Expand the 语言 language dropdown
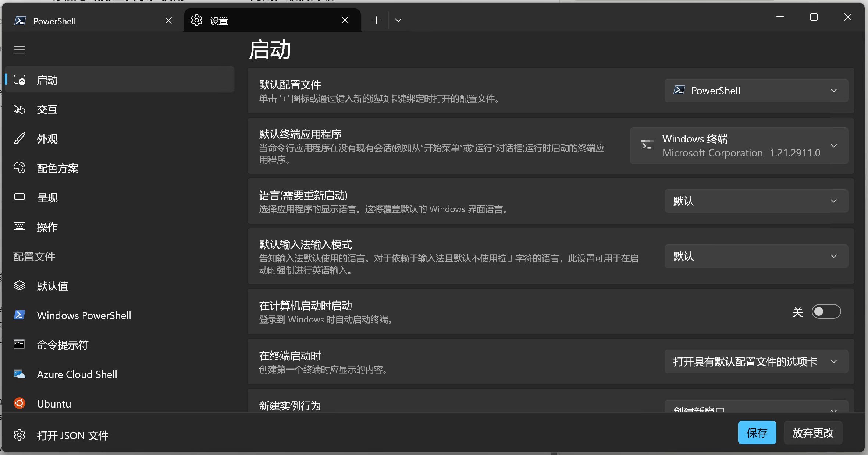Viewport: 868px width, 455px height. point(756,201)
